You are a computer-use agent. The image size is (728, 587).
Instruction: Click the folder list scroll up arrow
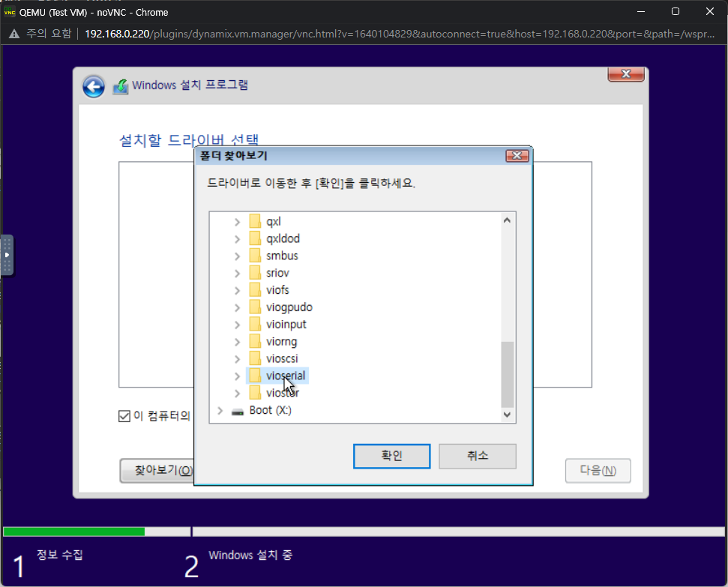(x=507, y=220)
